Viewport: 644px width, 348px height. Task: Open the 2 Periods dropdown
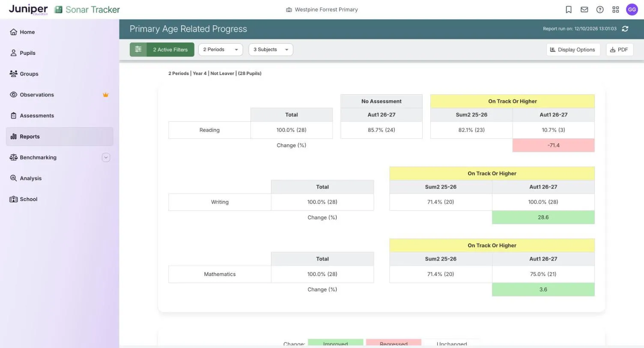tap(221, 50)
